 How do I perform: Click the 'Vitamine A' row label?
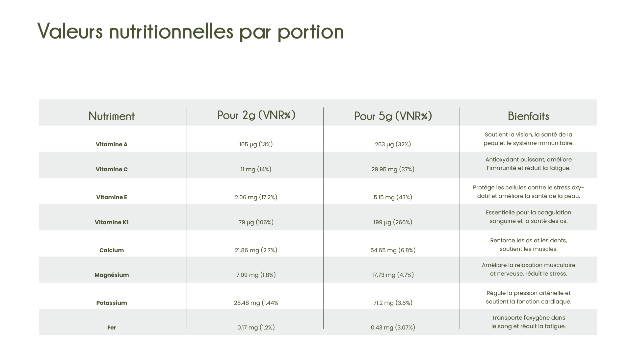tap(112, 144)
